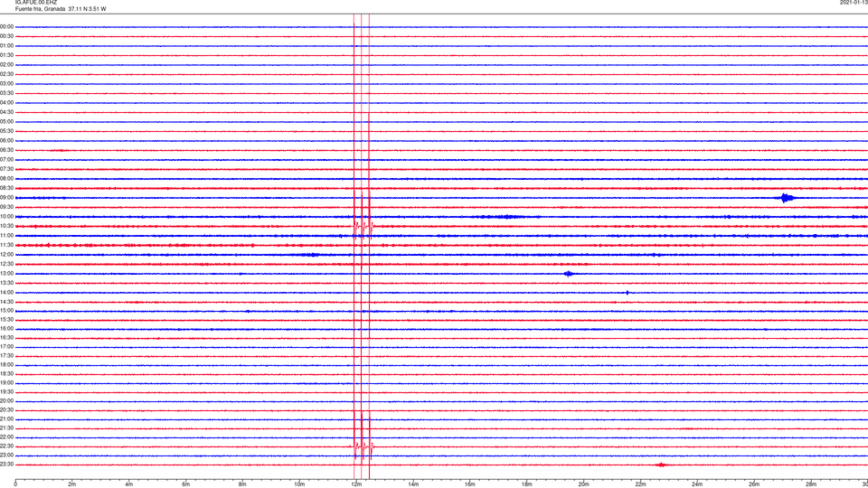Click the 24m tick label on time axis
Viewport: 868px width, 488px height.
point(697,484)
